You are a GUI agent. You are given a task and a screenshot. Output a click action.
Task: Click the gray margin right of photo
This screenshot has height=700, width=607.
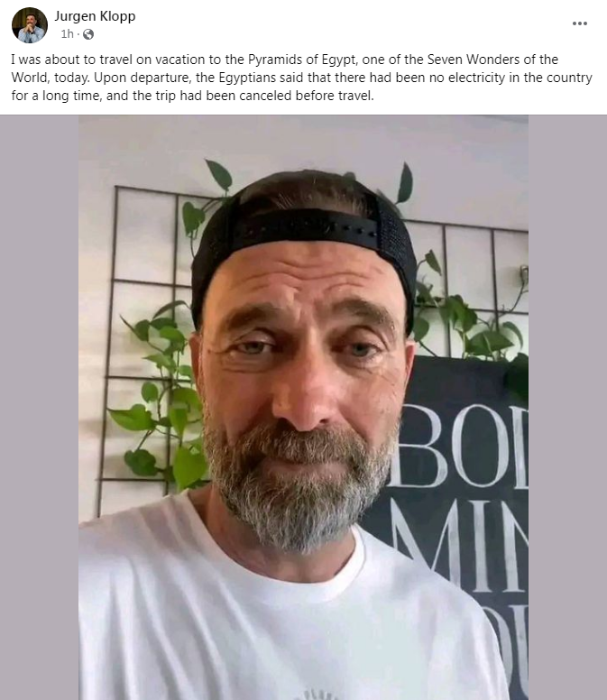pos(567,407)
